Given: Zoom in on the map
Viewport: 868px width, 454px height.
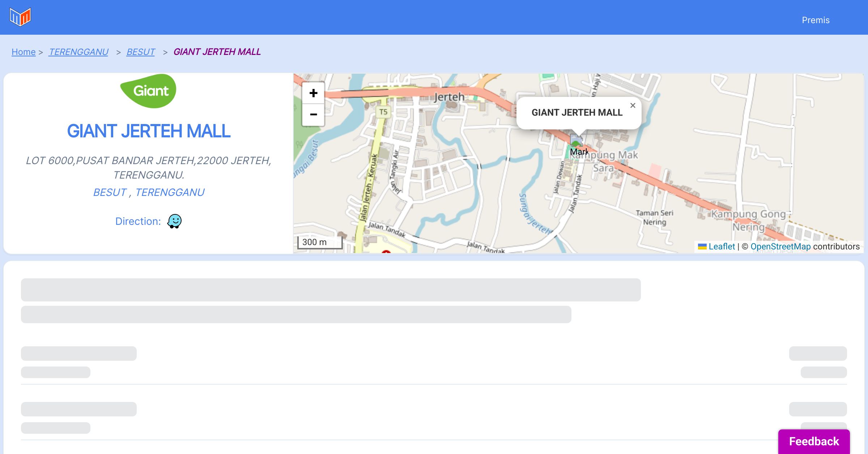Looking at the screenshot, I should click(x=313, y=93).
